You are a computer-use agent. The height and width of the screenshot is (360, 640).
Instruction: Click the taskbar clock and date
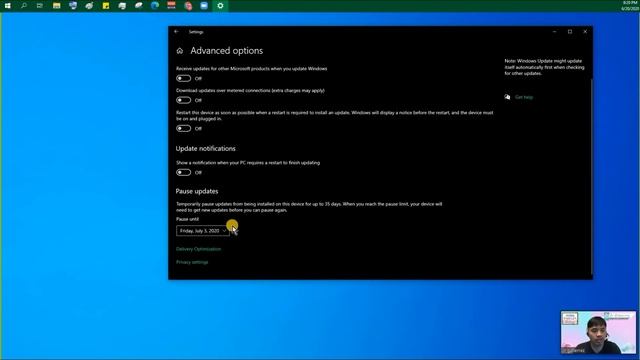pos(629,6)
